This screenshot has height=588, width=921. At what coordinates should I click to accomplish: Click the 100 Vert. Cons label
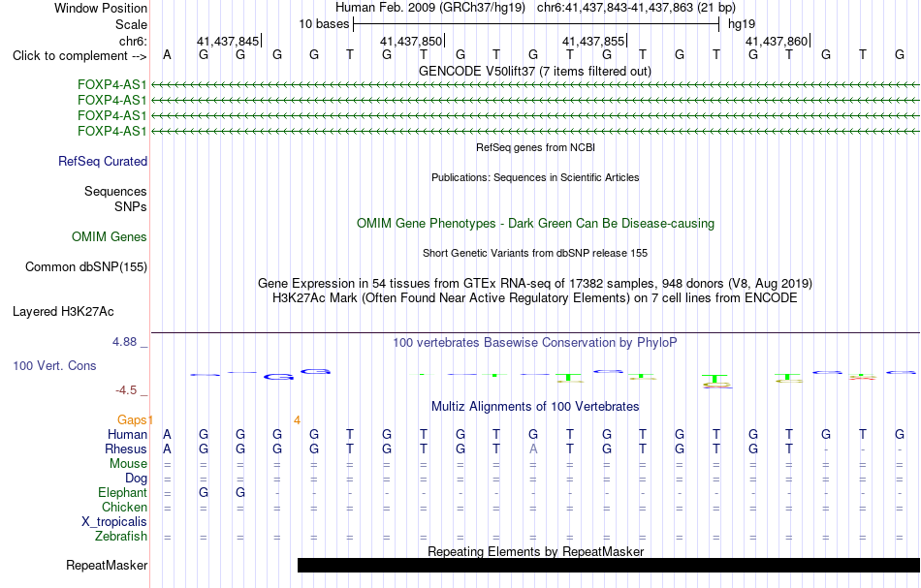click(54, 365)
